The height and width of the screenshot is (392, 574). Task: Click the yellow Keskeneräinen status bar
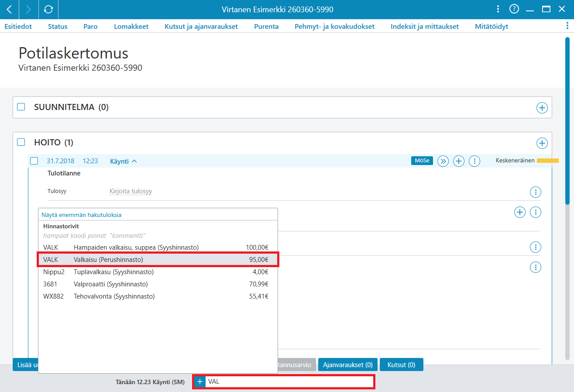coord(548,161)
